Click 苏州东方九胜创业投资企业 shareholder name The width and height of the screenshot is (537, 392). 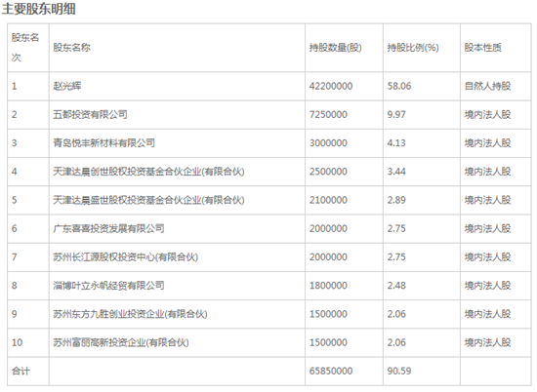click(130, 314)
